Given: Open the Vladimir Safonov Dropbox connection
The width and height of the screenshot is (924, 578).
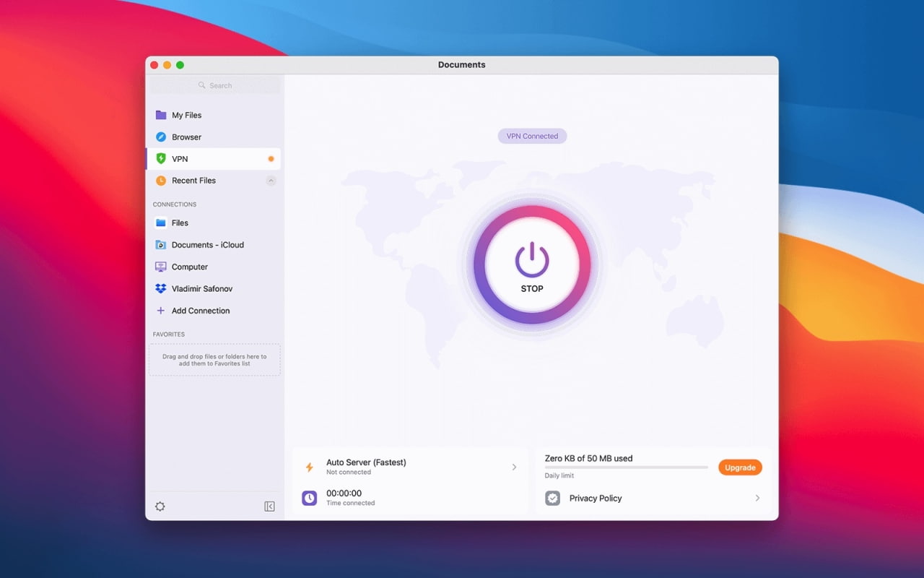Looking at the screenshot, I should [x=214, y=289].
